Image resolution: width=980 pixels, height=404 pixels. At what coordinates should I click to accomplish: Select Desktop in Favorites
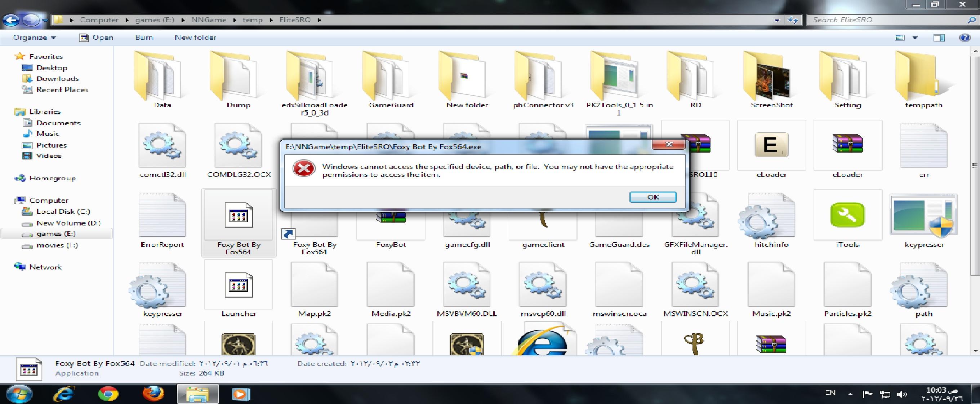[52, 68]
